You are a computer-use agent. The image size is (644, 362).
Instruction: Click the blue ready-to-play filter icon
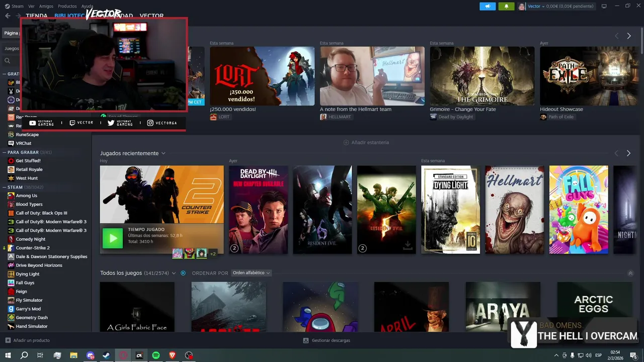183,273
